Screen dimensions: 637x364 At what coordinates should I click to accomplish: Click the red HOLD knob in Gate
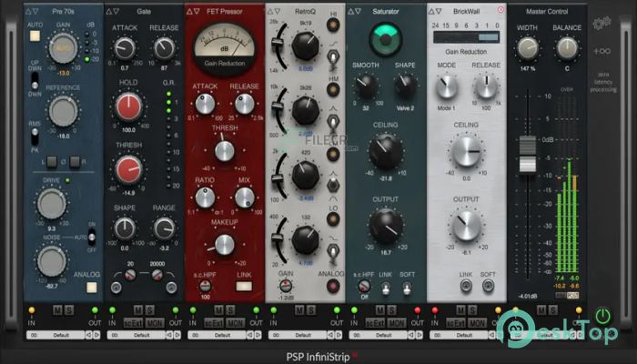(x=128, y=106)
